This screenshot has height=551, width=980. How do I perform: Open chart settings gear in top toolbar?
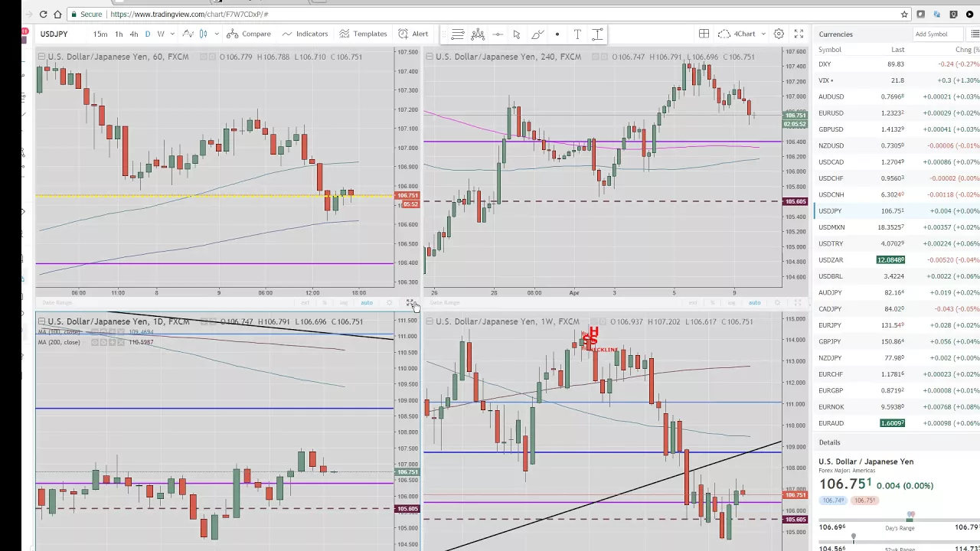click(x=779, y=34)
